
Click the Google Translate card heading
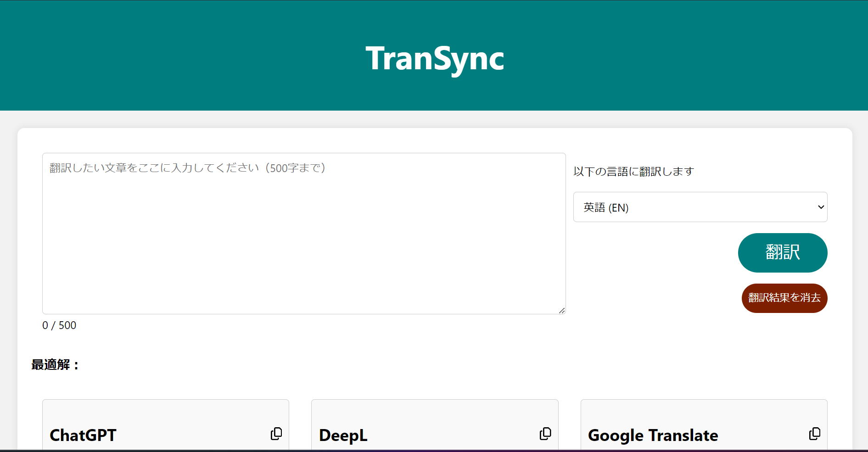653,435
